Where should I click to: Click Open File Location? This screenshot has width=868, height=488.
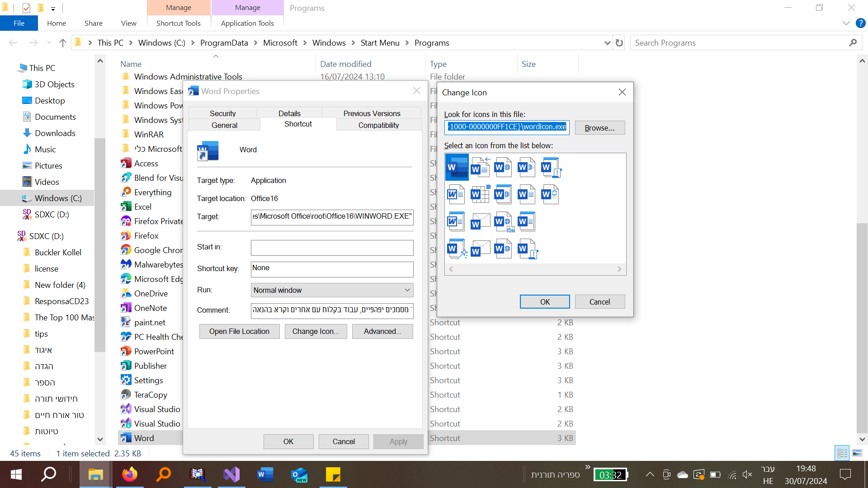(239, 331)
